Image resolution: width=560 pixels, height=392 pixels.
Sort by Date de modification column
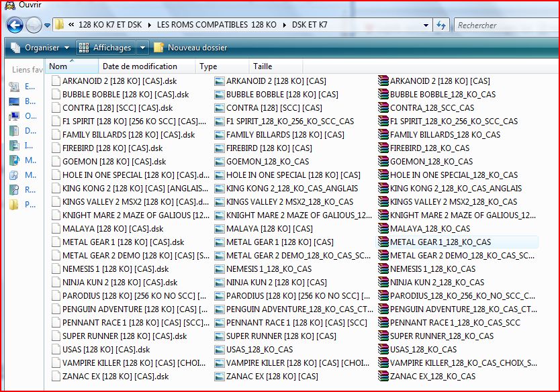pos(147,66)
